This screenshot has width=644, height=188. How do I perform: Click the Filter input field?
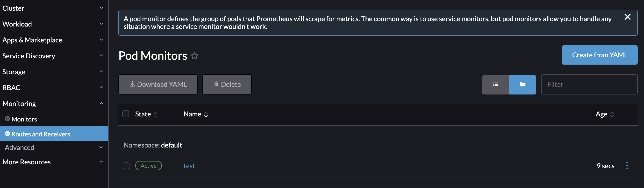pyautogui.click(x=589, y=84)
